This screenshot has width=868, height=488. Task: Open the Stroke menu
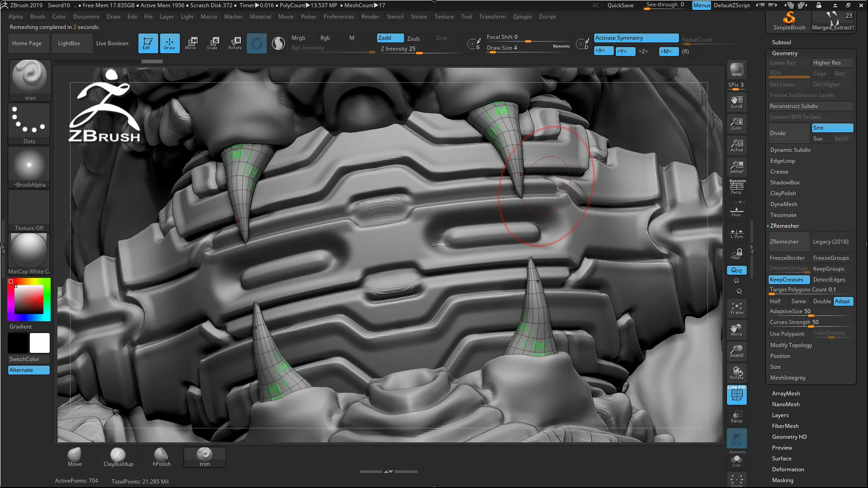click(x=419, y=17)
